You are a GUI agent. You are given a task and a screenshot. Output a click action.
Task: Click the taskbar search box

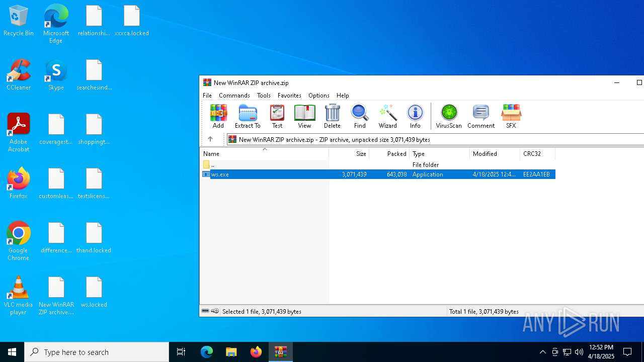tap(97, 352)
